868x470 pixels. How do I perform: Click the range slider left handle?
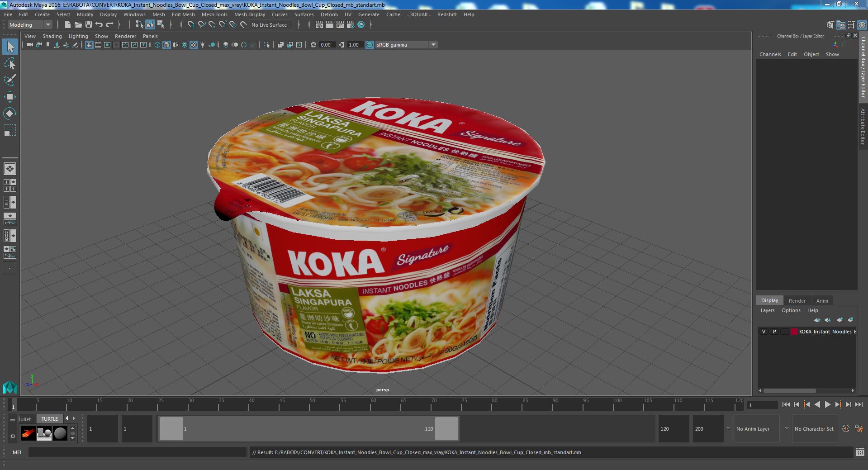click(x=171, y=428)
